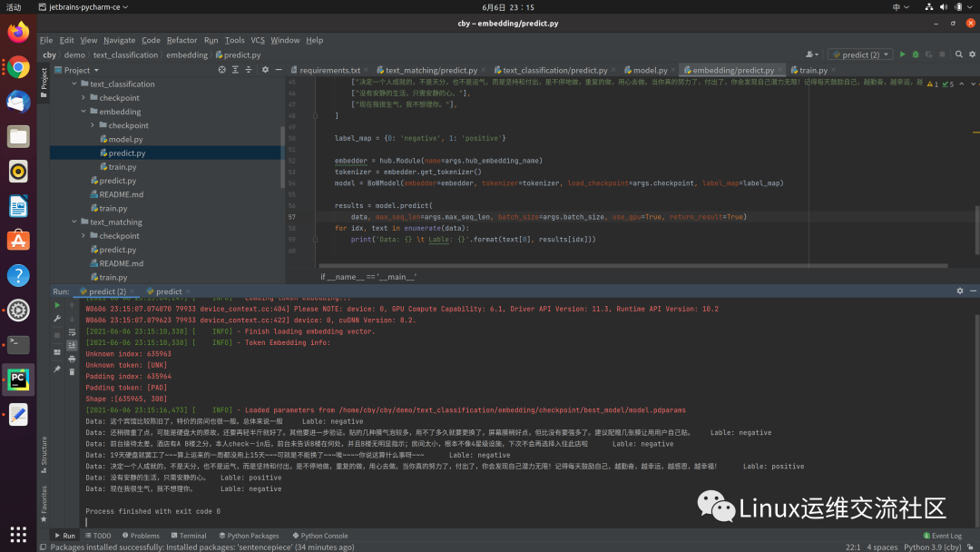980x552 pixels.
Task: Collapse all in Project panel toolbar
Action: [248, 70]
